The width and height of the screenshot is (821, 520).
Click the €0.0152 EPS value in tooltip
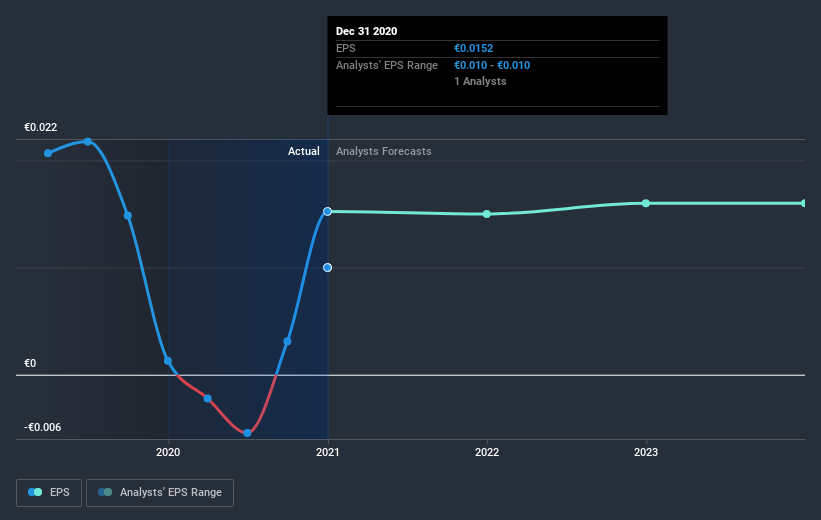click(473, 48)
